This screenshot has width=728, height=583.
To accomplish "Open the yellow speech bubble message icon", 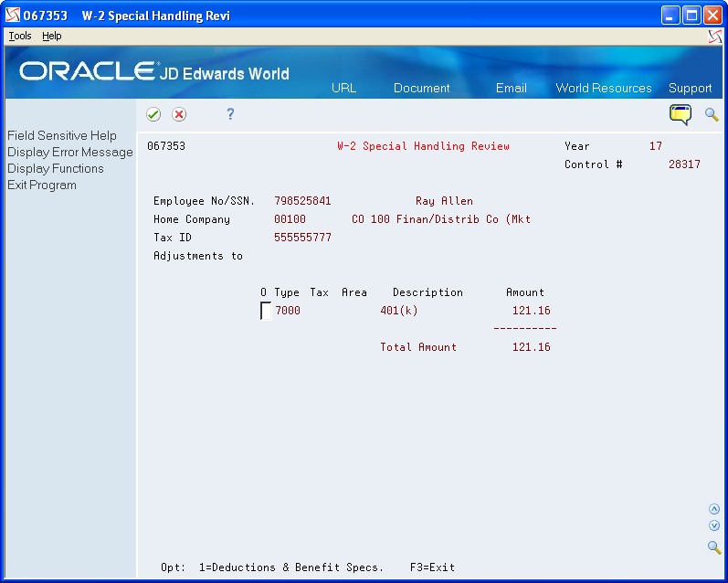I will coord(681,114).
